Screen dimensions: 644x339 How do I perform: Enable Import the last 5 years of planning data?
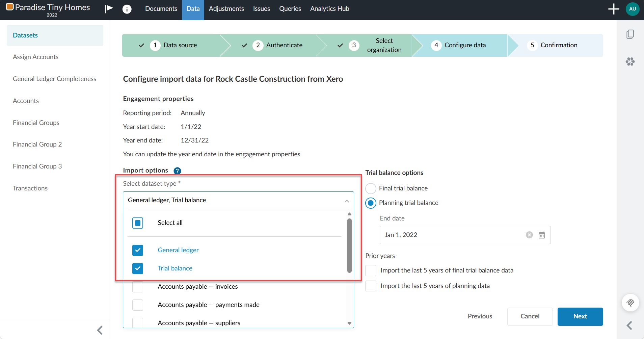(x=370, y=286)
